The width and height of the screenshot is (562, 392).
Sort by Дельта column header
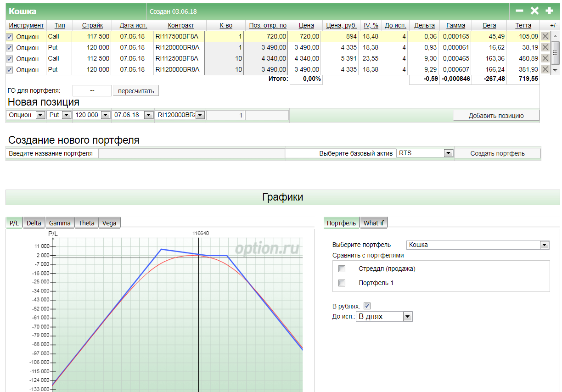tap(424, 25)
